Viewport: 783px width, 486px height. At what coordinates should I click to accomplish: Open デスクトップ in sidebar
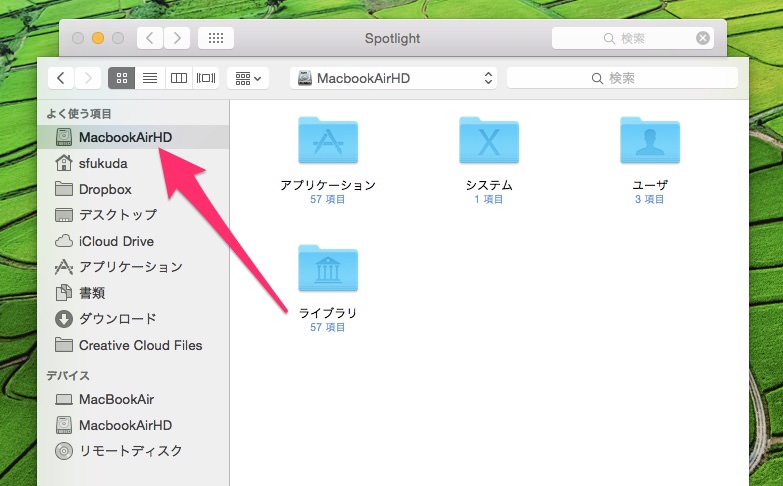coord(133,215)
